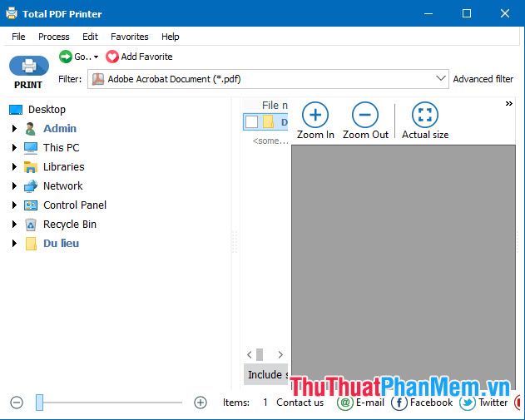Click the Control Panel icon
The width and height of the screenshot is (525, 420).
coord(31,205)
